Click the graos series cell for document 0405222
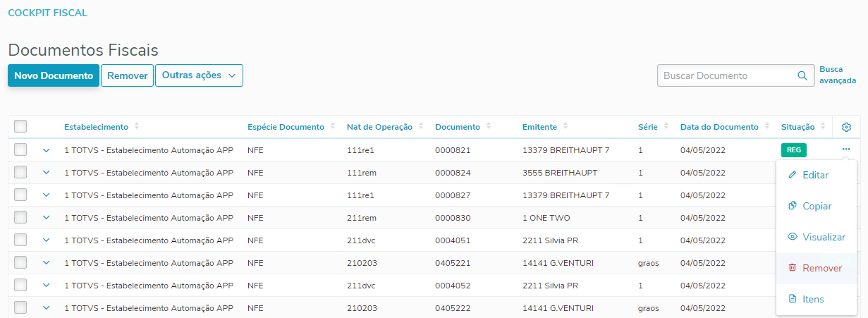 coord(648,308)
